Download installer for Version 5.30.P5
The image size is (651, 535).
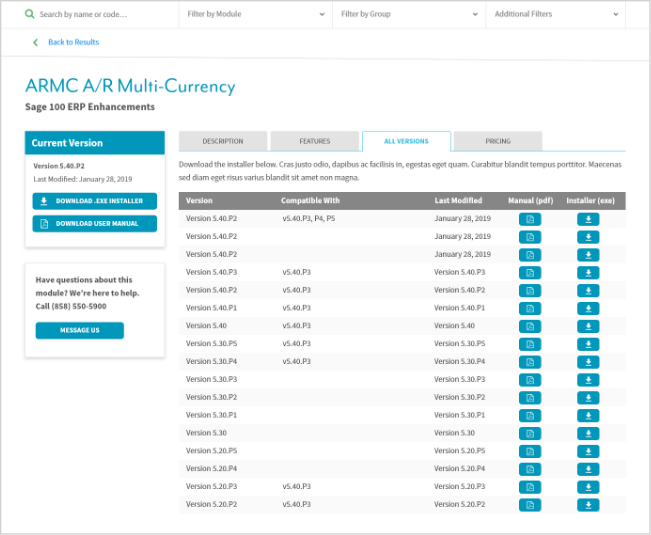point(588,344)
